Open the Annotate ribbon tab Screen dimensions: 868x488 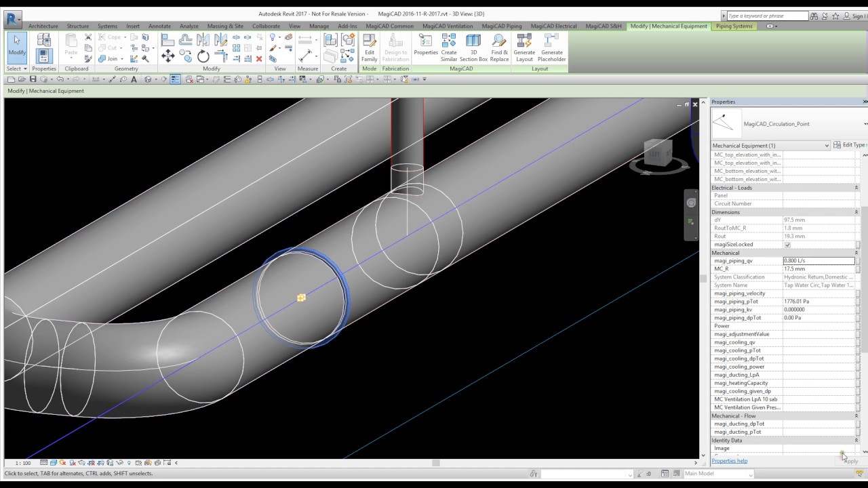tap(159, 26)
